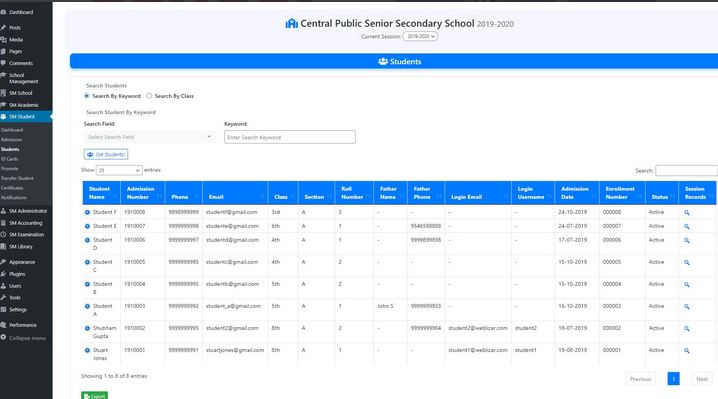Select Search By Class radio option

click(149, 96)
